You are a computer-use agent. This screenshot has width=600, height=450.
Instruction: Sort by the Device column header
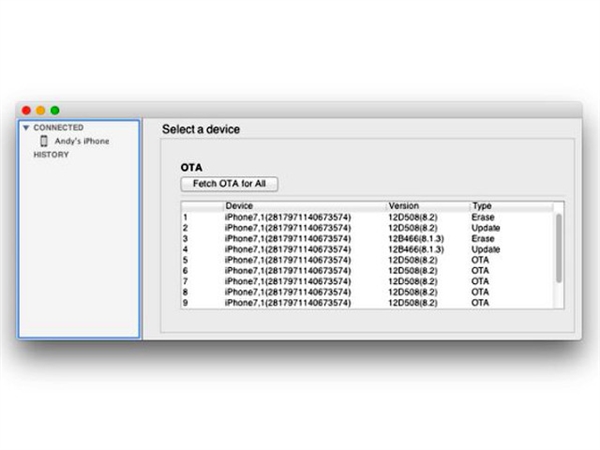click(x=239, y=206)
